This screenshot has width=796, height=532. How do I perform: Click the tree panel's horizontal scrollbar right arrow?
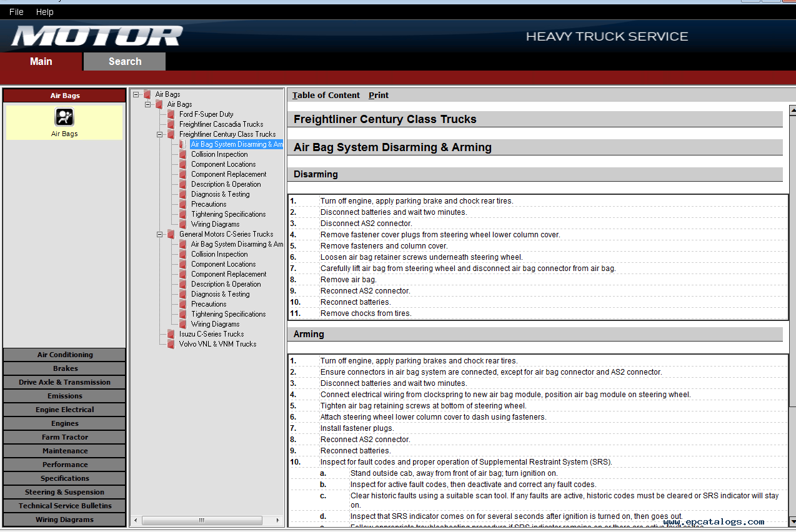tap(279, 520)
